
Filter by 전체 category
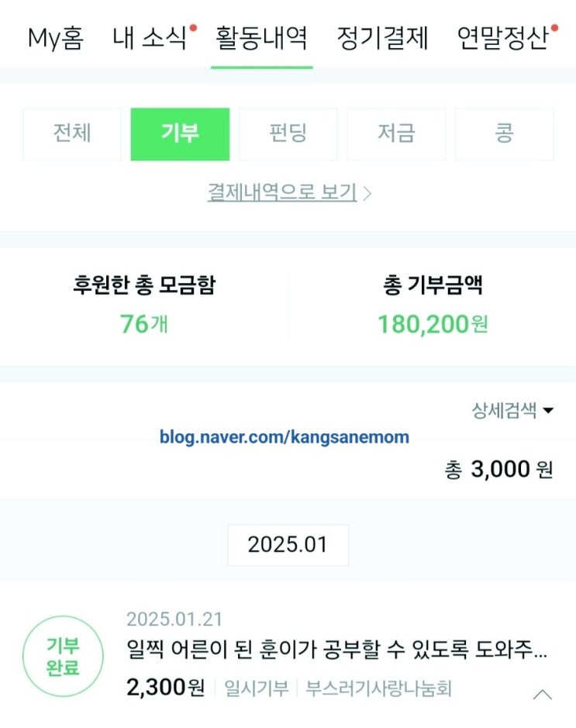pos(72,134)
